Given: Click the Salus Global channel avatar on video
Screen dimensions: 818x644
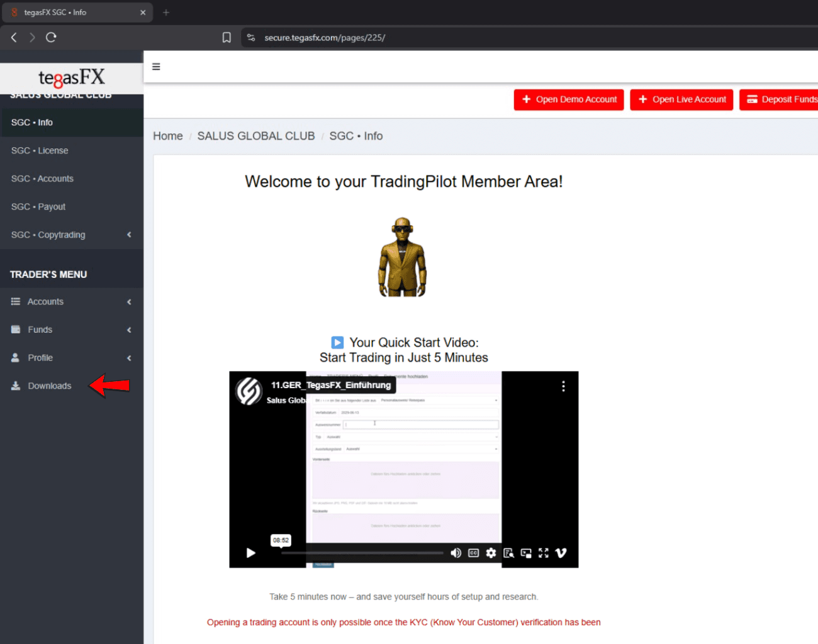Looking at the screenshot, I should (x=249, y=391).
